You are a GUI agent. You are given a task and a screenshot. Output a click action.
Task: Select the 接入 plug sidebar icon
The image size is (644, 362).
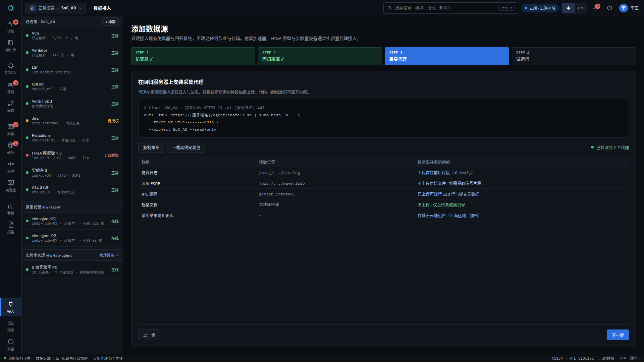pos(11,307)
